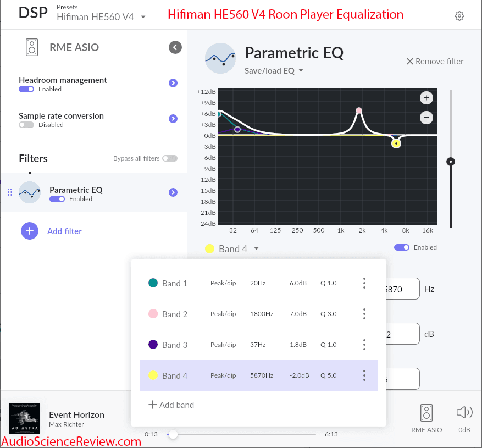The width and height of the screenshot is (482, 448).
Task: Select Band 4 from the band list
Action: click(258, 375)
